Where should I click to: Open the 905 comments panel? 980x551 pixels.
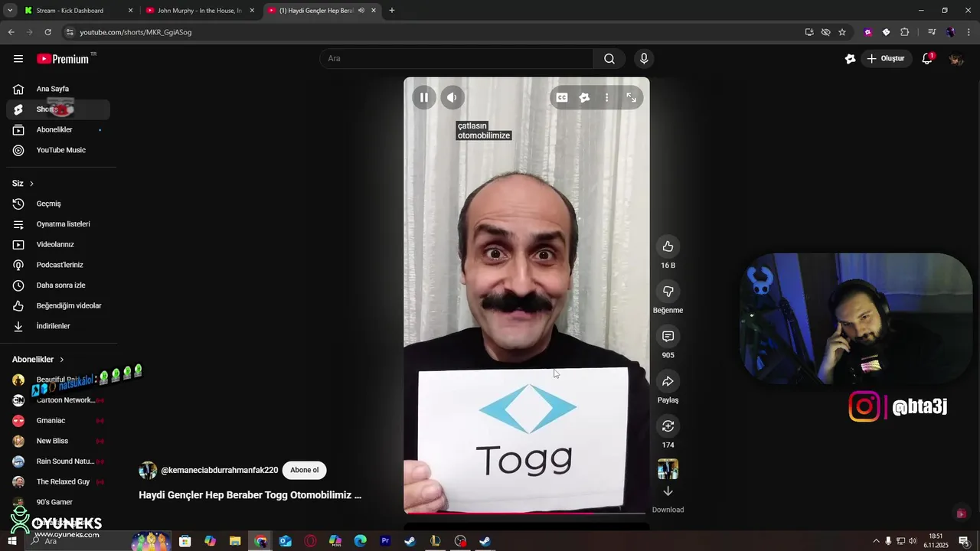pyautogui.click(x=668, y=337)
